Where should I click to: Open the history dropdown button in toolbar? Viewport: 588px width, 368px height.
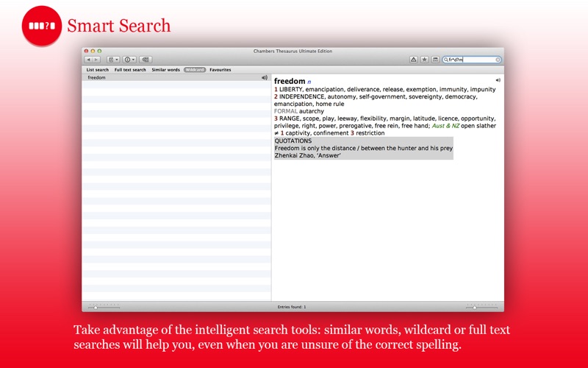tap(113, 60)
